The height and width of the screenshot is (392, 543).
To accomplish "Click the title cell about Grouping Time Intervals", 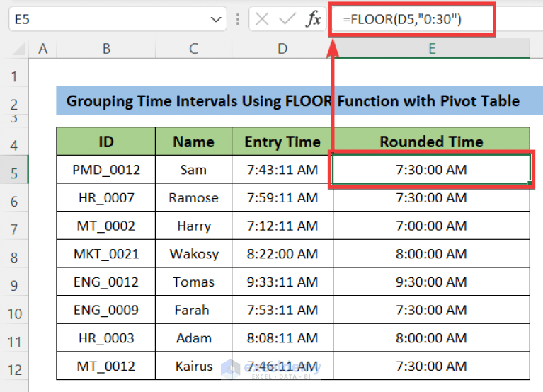I will tap(299, 100).
